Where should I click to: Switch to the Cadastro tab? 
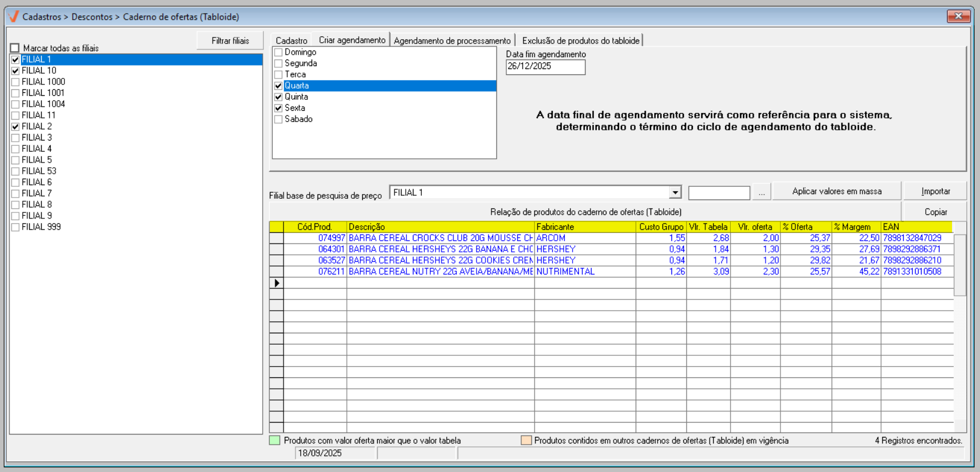[x=291, y=40]
